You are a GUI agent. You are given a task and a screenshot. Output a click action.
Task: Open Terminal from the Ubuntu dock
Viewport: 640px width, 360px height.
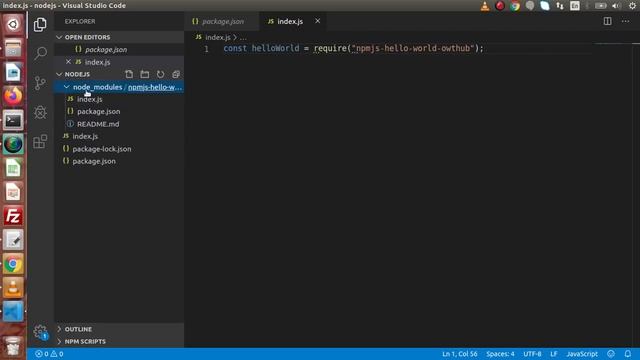[x=13, y=120]
